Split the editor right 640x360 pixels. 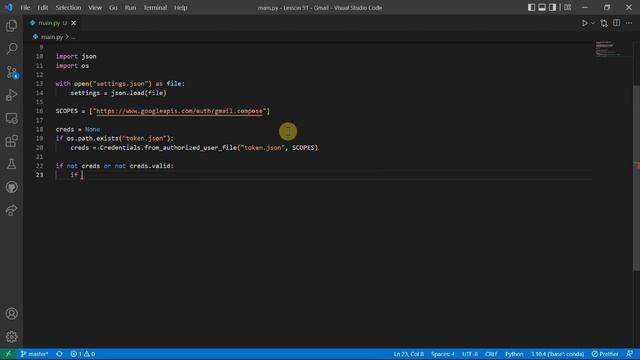[x=616, y=23]
